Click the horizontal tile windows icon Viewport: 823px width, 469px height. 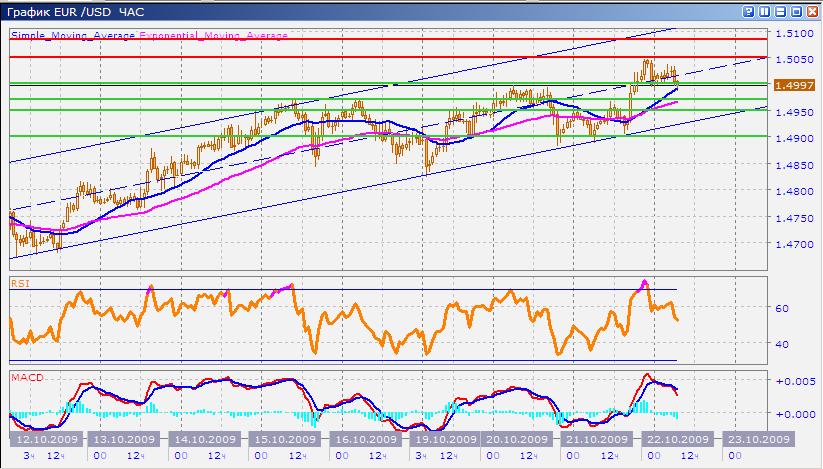point(781,12)
